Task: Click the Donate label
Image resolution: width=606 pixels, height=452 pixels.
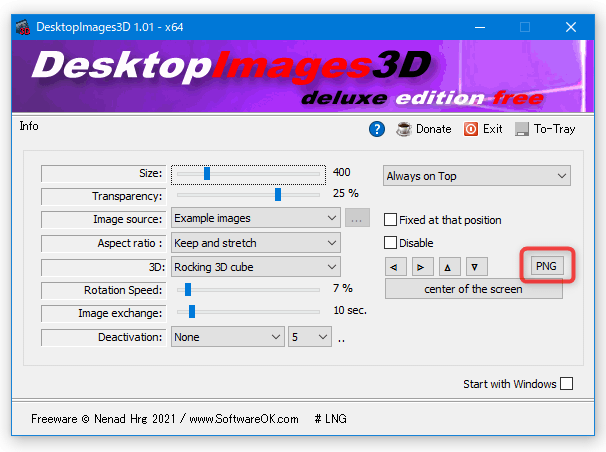Action: pos(434,129)
